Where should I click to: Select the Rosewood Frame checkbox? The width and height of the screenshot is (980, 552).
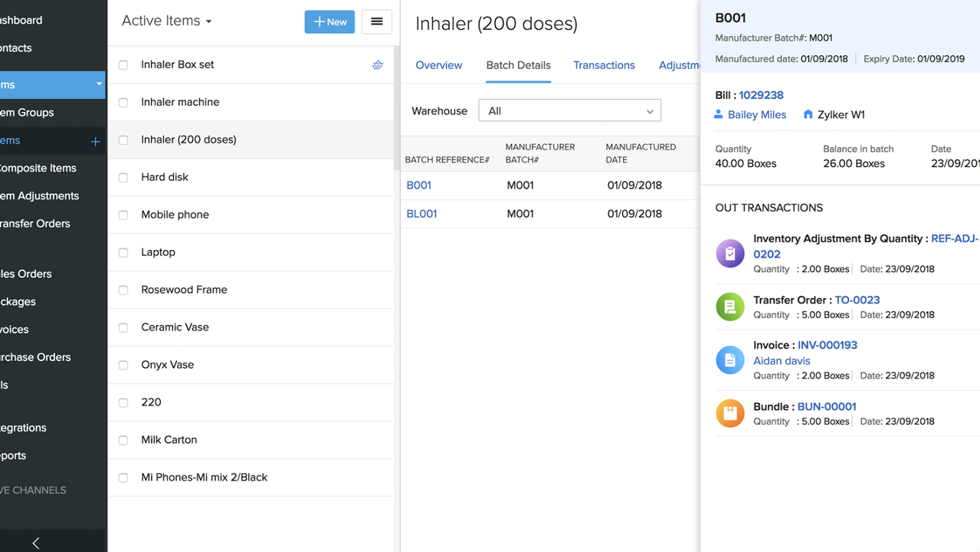123,291
